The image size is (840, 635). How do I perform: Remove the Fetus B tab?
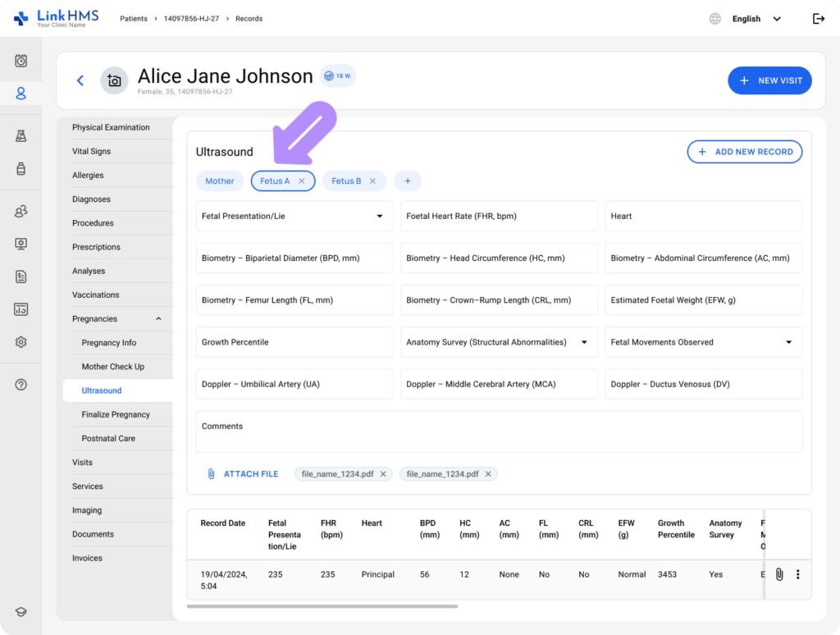(x=372, y=181)
